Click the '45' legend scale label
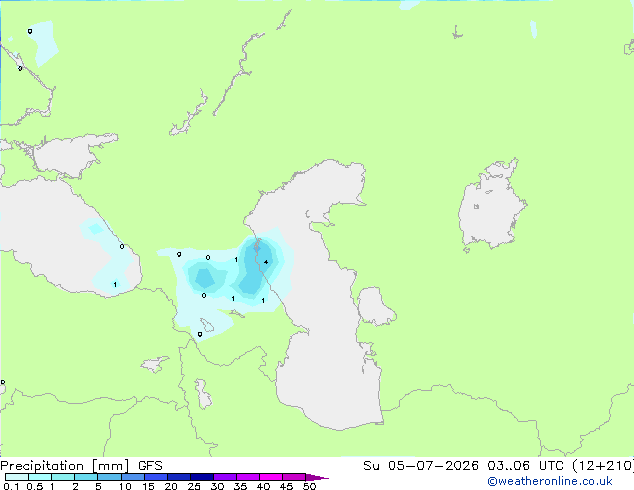The height and width of the screenshot is (490, 634). (x=286, y=486)
